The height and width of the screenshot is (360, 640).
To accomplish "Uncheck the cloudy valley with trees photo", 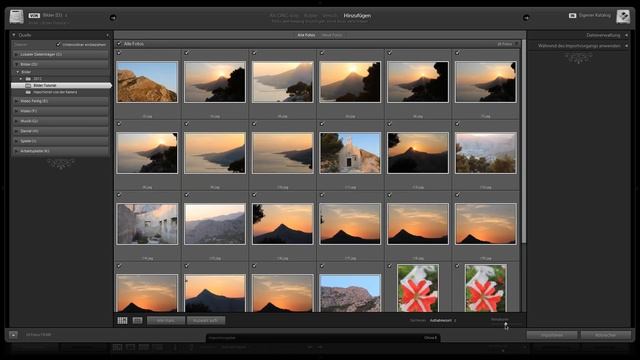I will [458, 124].
